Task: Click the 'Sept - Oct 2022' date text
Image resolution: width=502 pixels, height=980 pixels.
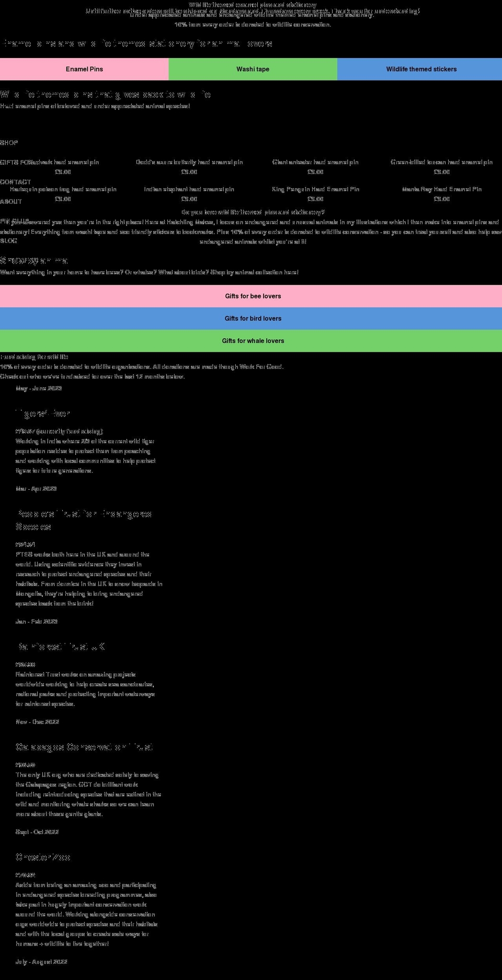Action: pos(37,832)
